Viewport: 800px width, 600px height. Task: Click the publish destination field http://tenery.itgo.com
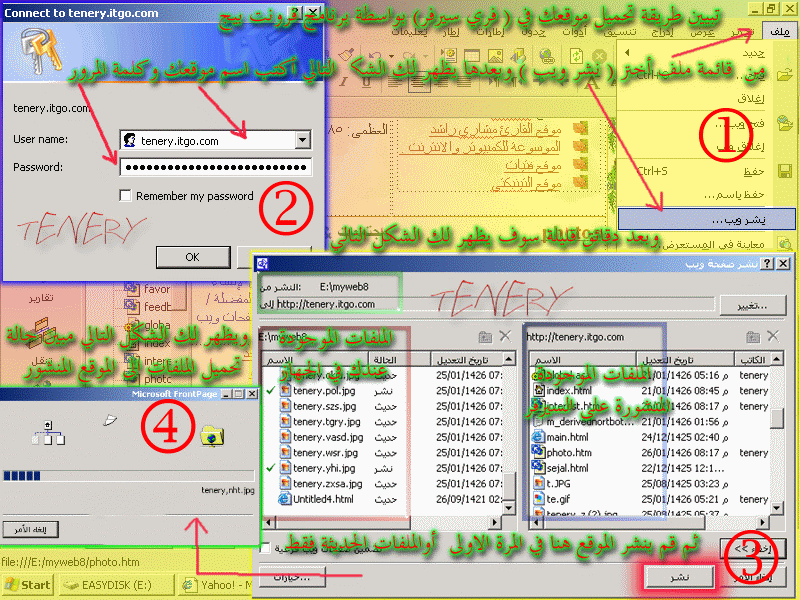point(494,304)
